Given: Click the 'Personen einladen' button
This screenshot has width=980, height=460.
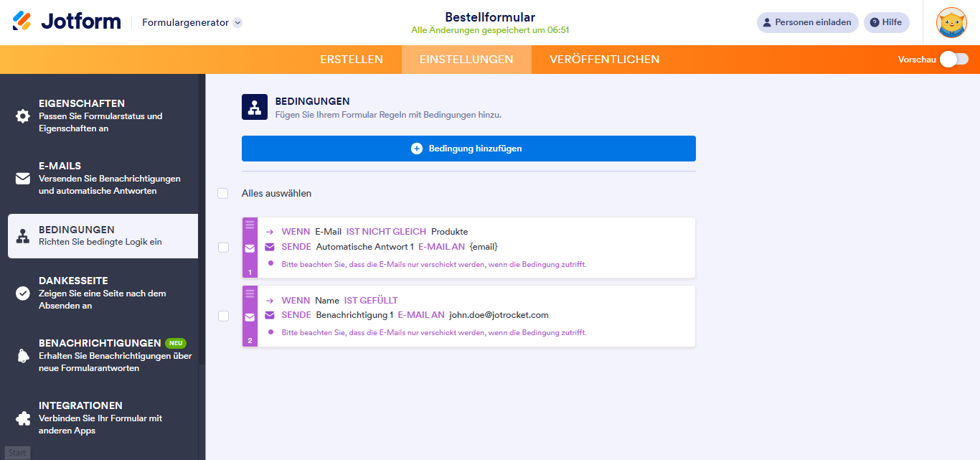Looking at the screenshot, I should pos(807,22).
